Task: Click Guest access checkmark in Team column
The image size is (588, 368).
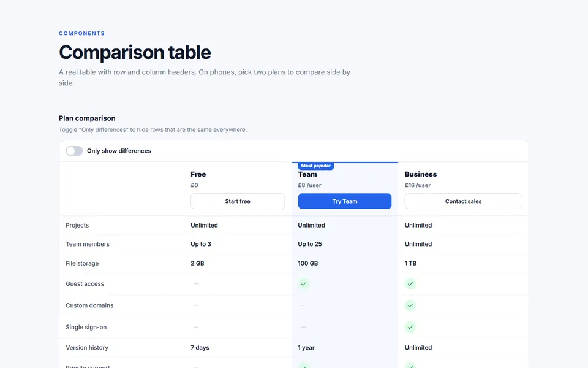Action: (x=304, y=284)
